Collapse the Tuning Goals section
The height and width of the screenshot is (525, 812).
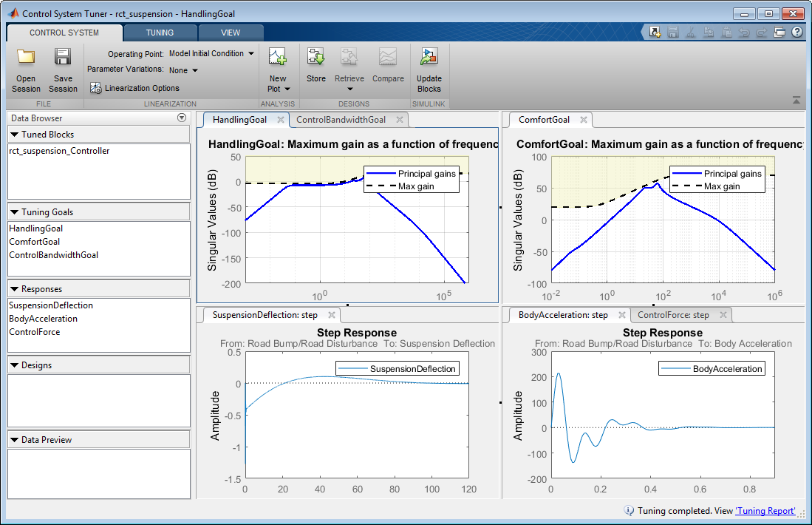click(x=15, y=212)
